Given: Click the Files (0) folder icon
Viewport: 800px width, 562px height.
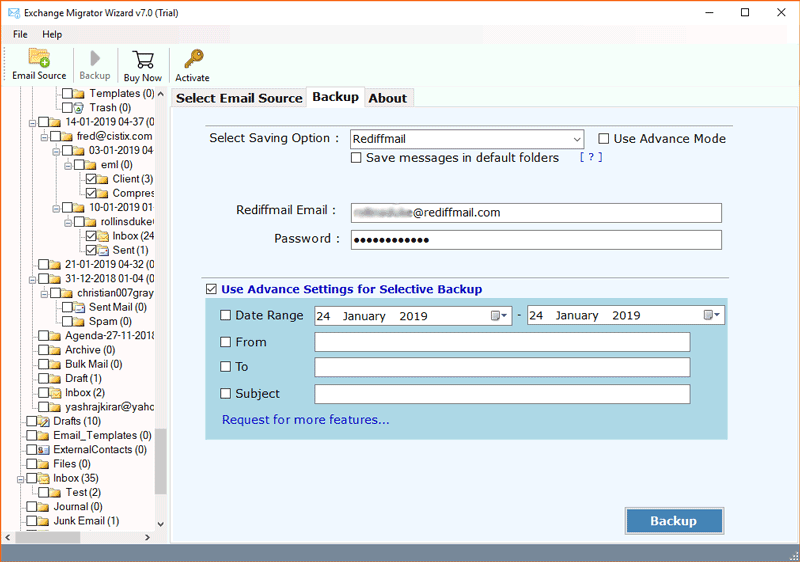Looking at the screenshot, I should 44,464.
